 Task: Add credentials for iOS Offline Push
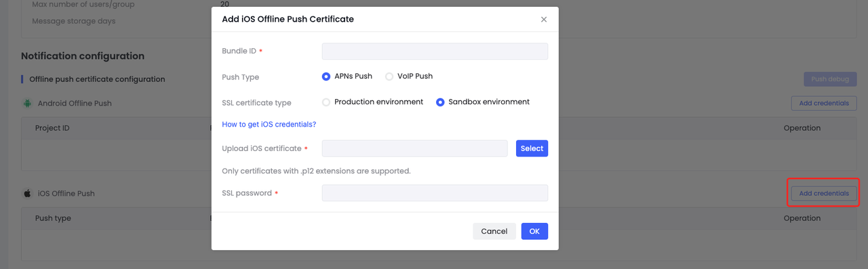tap(824, 193)
